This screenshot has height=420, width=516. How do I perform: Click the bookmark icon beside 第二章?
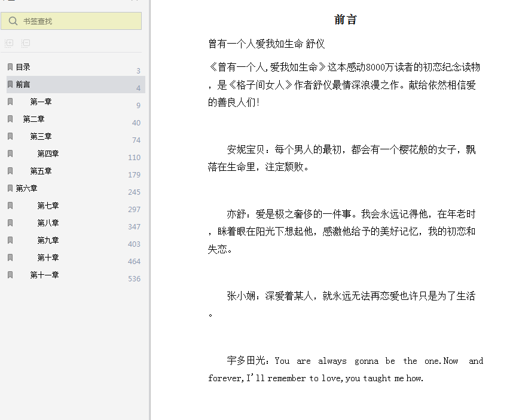(10, 119)
